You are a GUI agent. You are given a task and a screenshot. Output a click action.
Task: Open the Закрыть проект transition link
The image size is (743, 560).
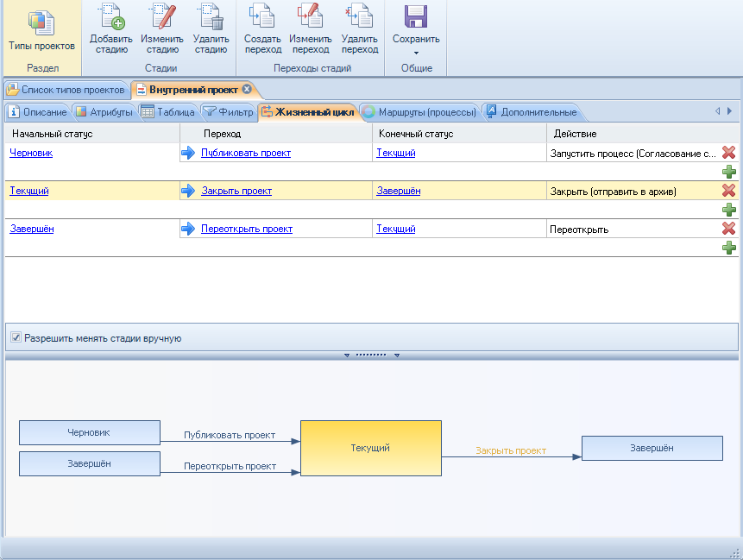[x=236, y=191]
